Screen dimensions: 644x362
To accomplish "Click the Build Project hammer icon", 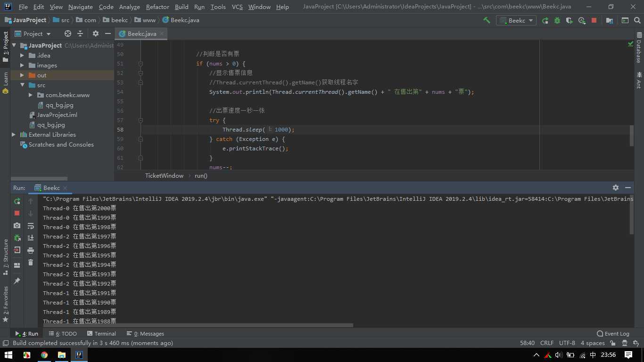I will (x=487, y=20).
